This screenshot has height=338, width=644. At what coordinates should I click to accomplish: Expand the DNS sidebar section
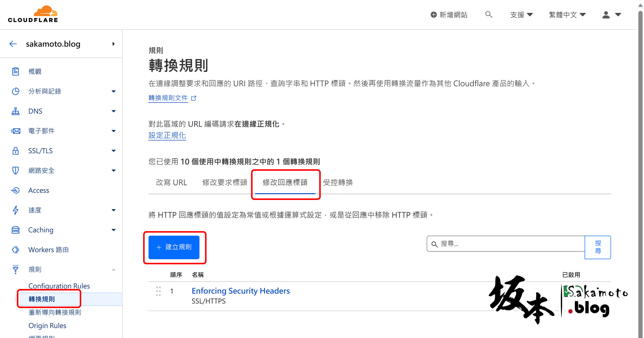click(x=113, y=111)
